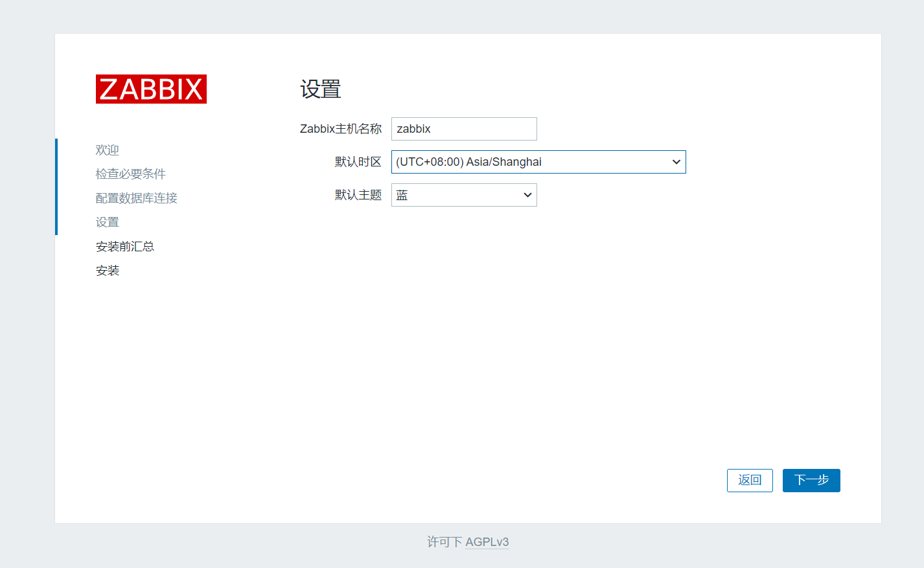Click the Zabbix主机名称 label
Image resolution: width=924 pixels, height=568 pixels.
coord(341,129)
